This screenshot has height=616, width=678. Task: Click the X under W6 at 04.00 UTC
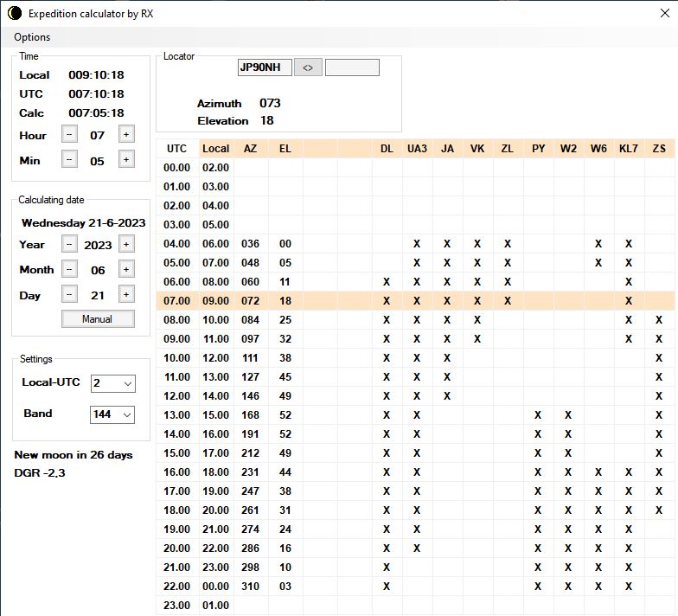point(598,244)
